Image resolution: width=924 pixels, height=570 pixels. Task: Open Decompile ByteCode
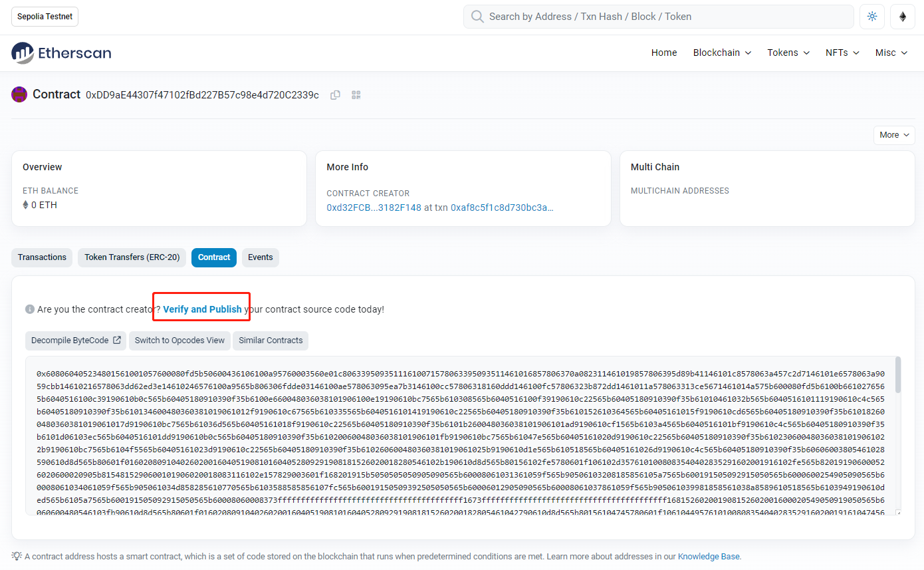[76, 341]
